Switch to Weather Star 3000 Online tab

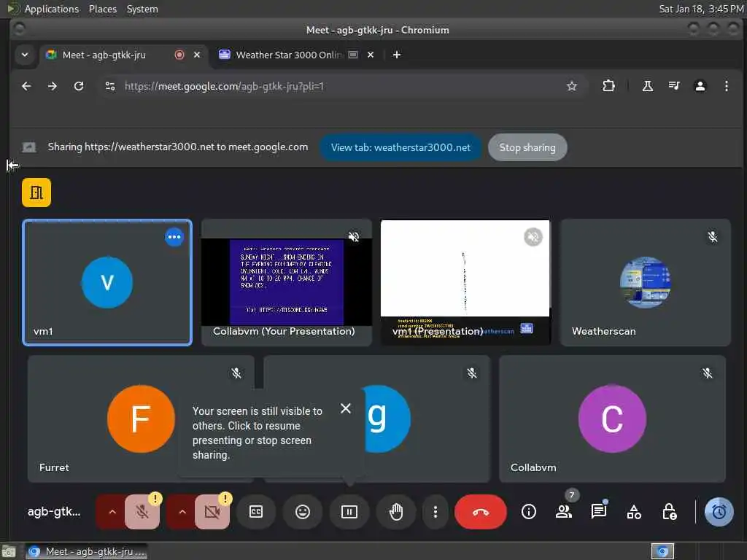[295, 55]
